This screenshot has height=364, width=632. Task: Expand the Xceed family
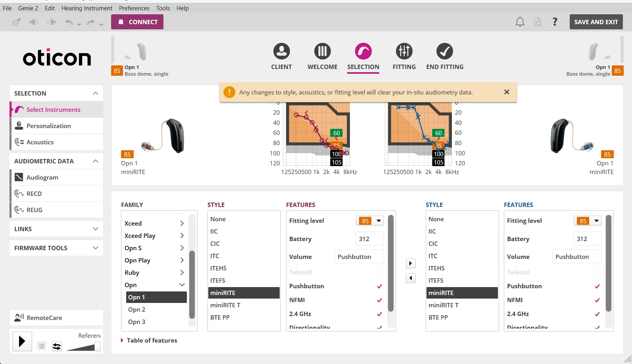click(x=182, y=223)
